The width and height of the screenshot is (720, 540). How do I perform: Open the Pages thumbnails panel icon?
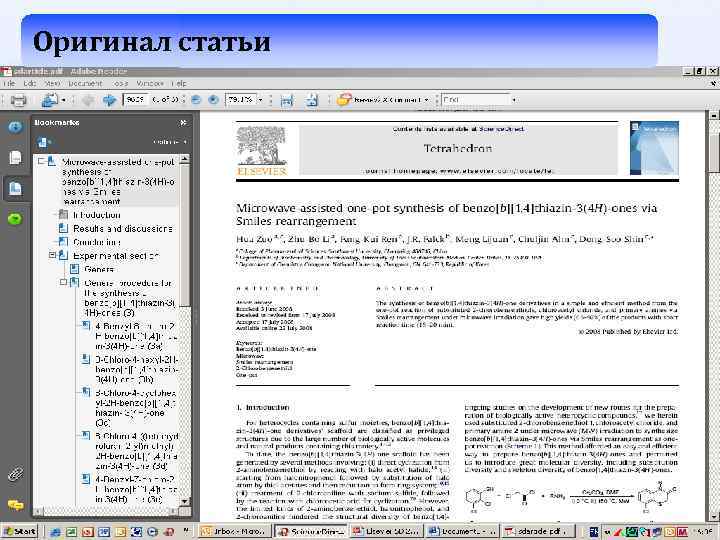coord(15,158)
